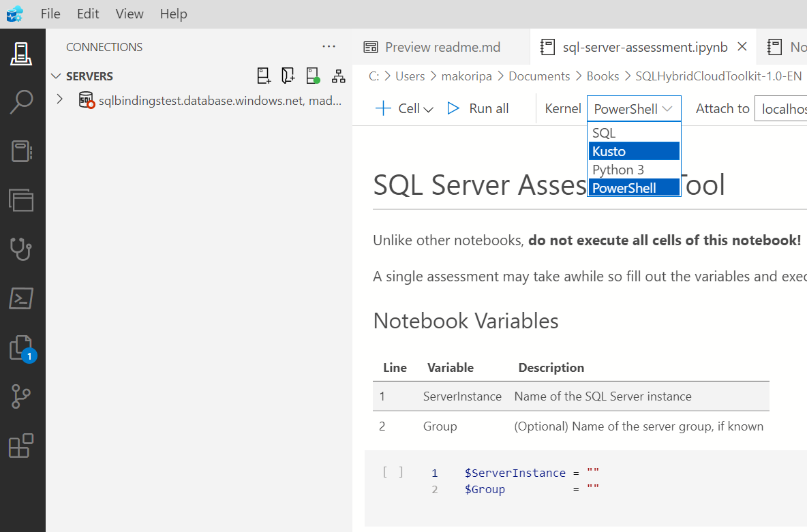
Task: Select the Search icon in activity bar
Action: click(22, 104)
